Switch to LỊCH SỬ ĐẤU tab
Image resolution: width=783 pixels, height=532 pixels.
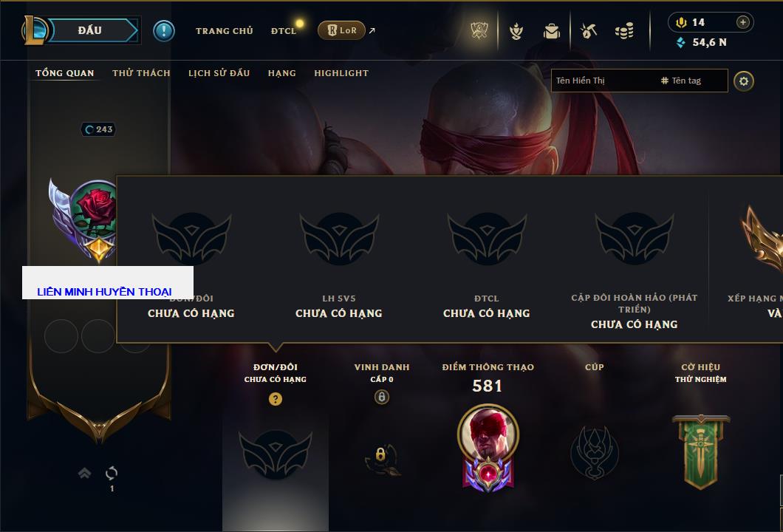pyautogui.click(x=219, y=73)
